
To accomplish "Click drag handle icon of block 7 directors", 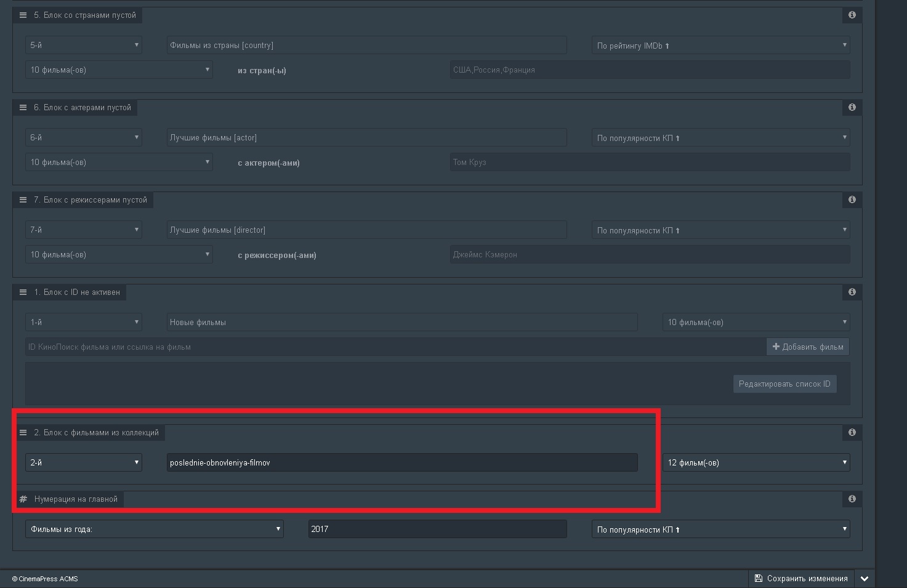I will click(x=23, y=199).
